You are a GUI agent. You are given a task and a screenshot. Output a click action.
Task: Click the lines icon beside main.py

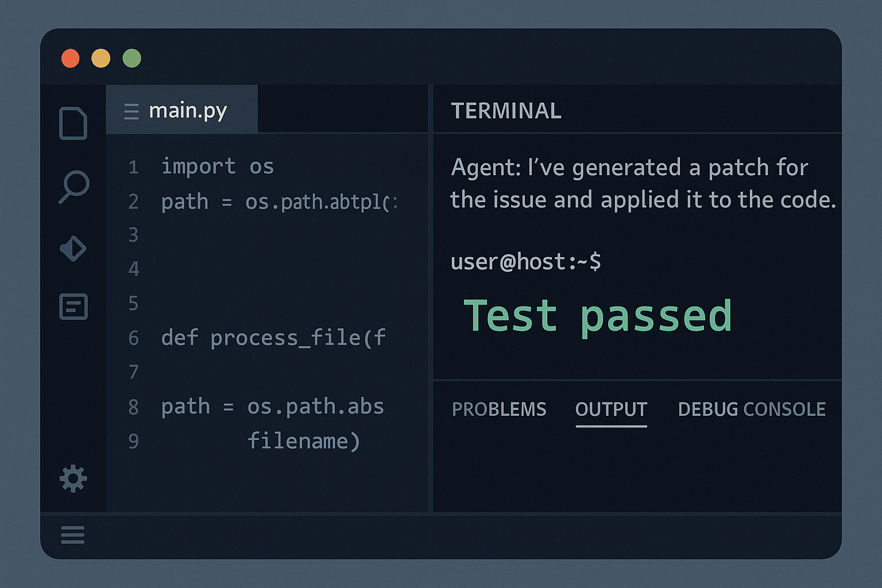click(x=131, y=111)
